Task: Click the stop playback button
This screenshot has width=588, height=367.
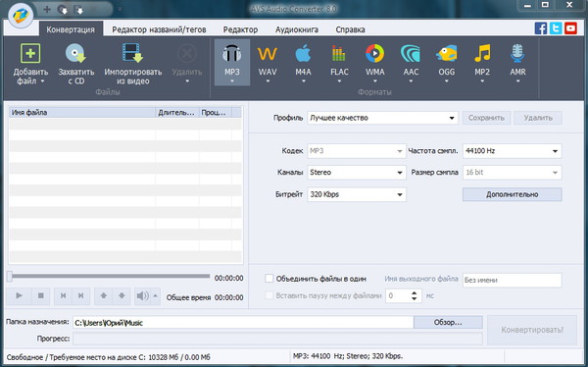Action: 41,296
